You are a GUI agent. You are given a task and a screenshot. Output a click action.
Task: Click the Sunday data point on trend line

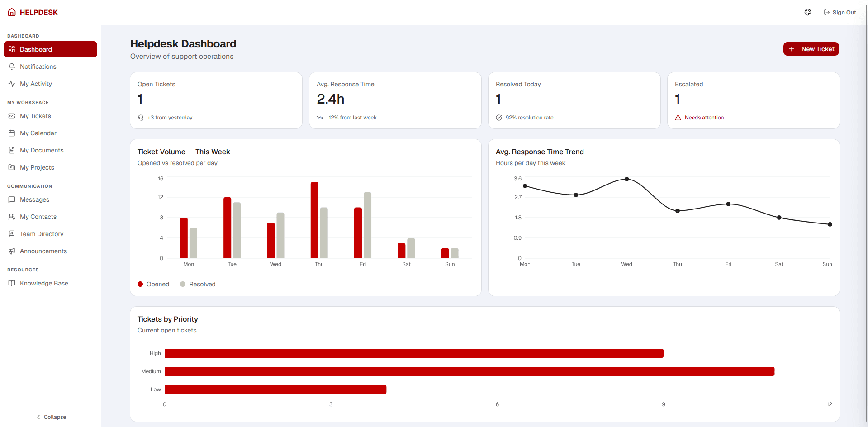(x=830, y=224)
